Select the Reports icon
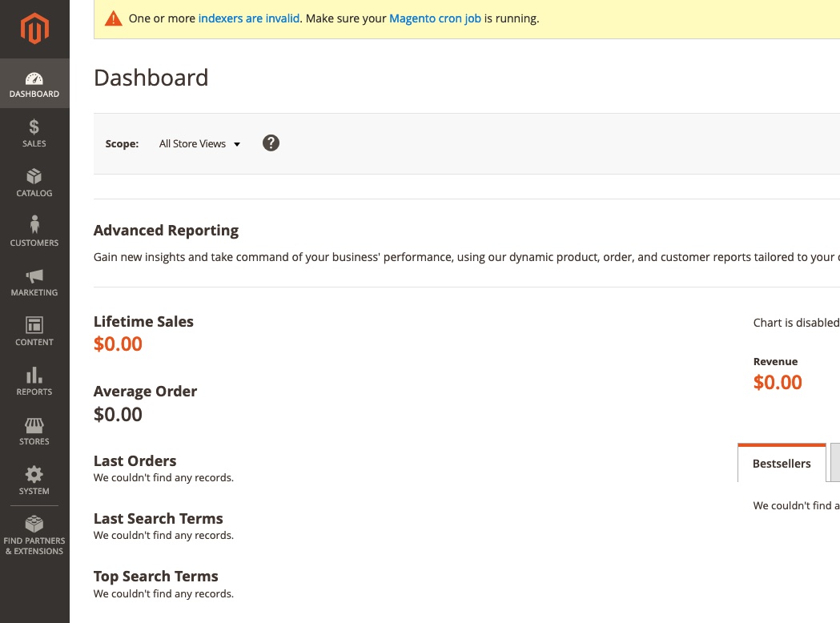The image size is (840, 623). pyautogui.click(x=34, y=381)
